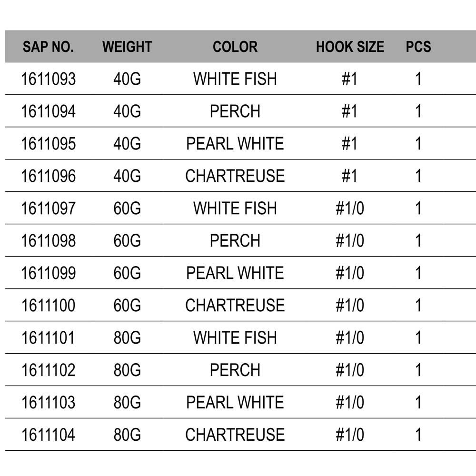This screenshot has height=476, width=476.
Task: Click the SAP NO. column header
Action: [48, 47]
